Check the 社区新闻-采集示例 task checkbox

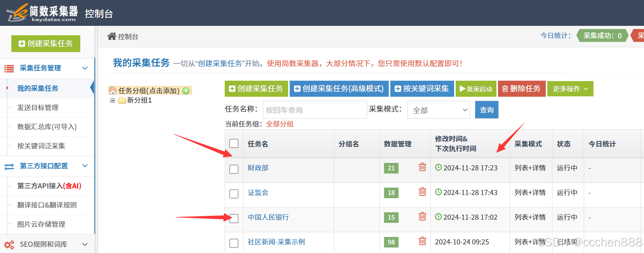pyautogui.click(x=234, y=243)
